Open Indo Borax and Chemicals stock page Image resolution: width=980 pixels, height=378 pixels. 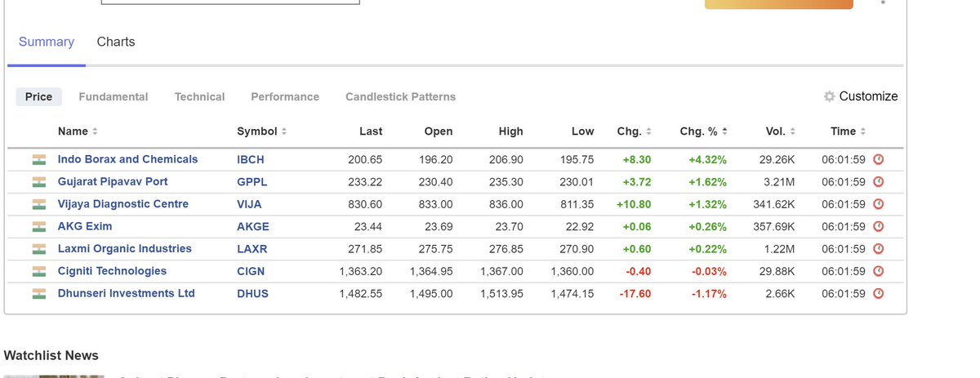click(x=127, y=159)
